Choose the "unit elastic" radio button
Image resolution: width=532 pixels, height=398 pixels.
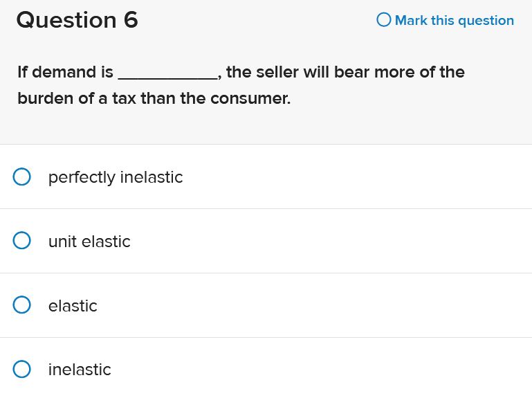pyautogui.click(x=22, y=241)
